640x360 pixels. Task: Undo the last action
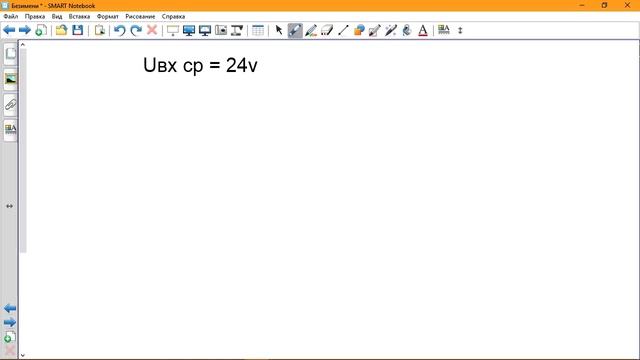click(x=120, y=30)
